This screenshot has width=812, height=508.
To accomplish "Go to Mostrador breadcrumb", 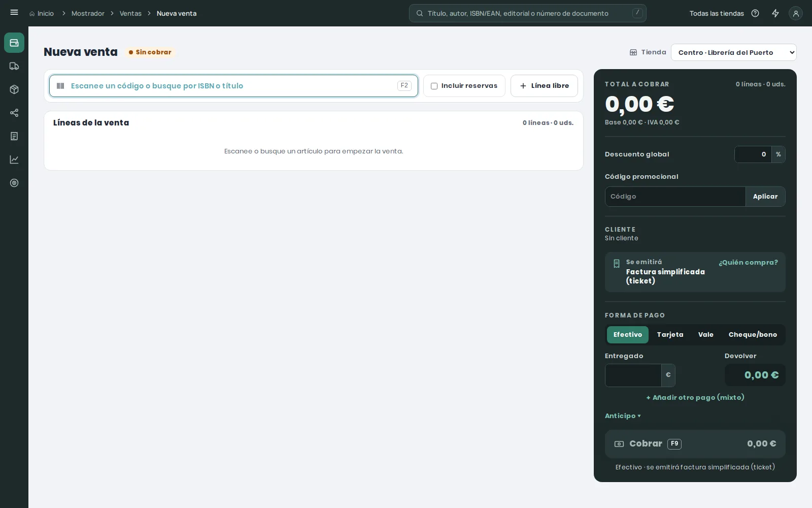I will (x=88, y=14).
